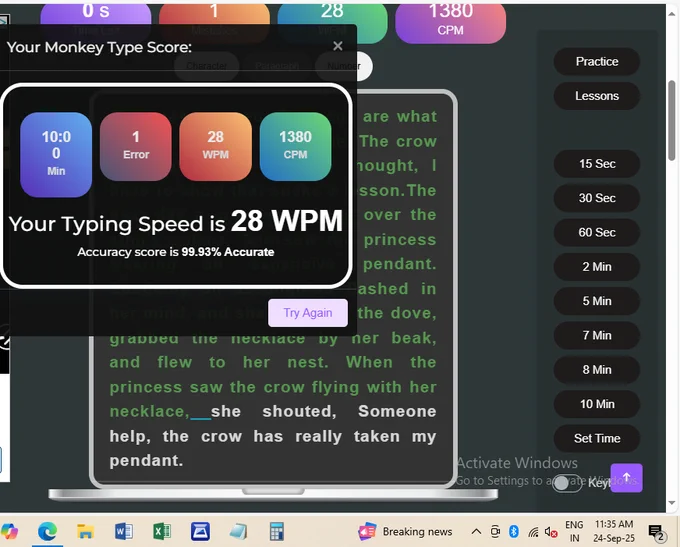Show hidden system tray icons
The image size is (680, 547).
point(477,531)
